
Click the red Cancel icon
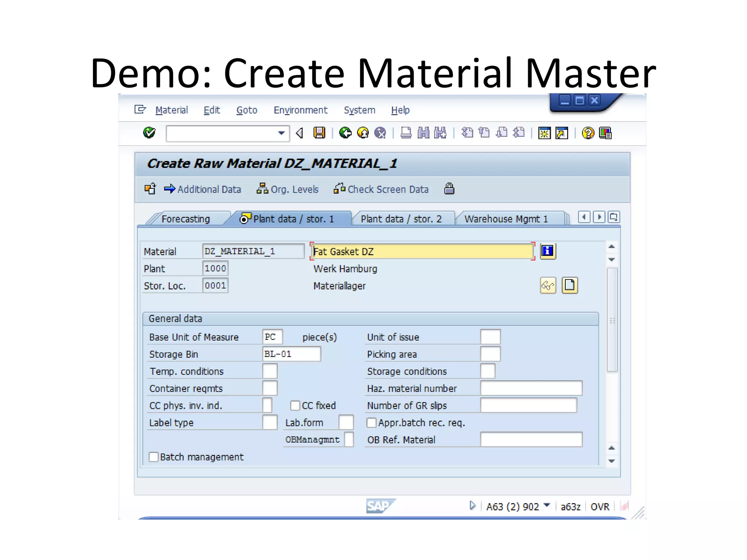(380, 133)
